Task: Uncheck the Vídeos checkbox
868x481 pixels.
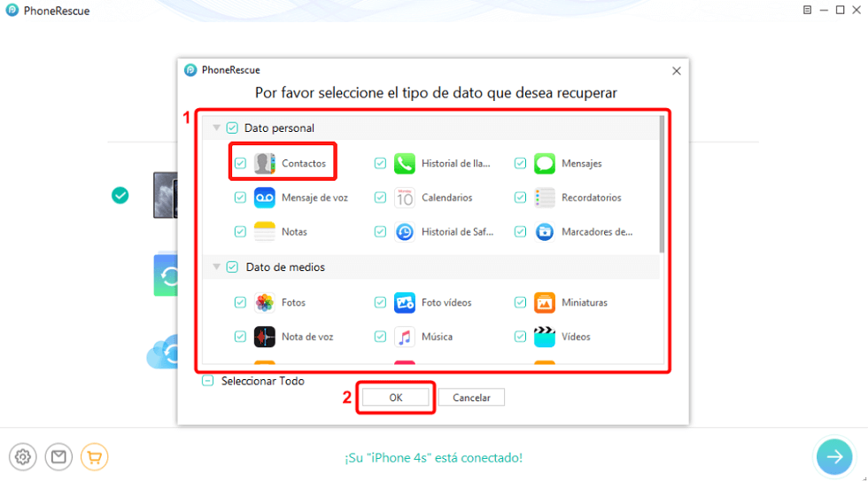Action: [x=520, y=337]
